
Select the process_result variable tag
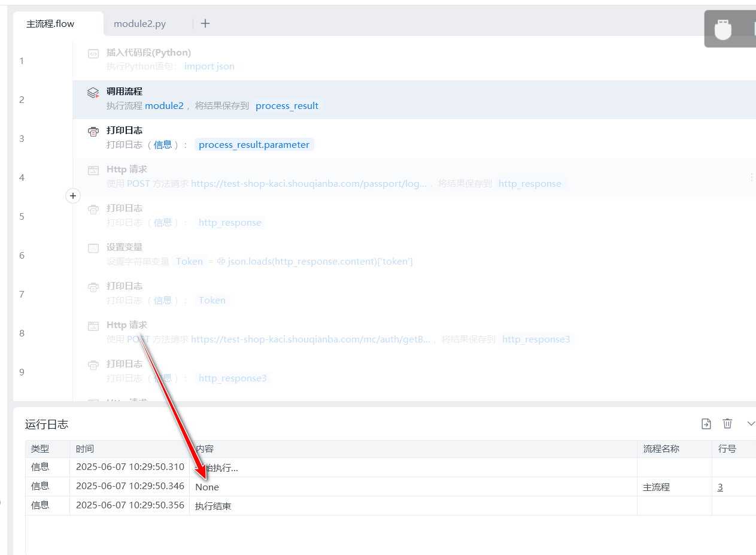(287, 106)
